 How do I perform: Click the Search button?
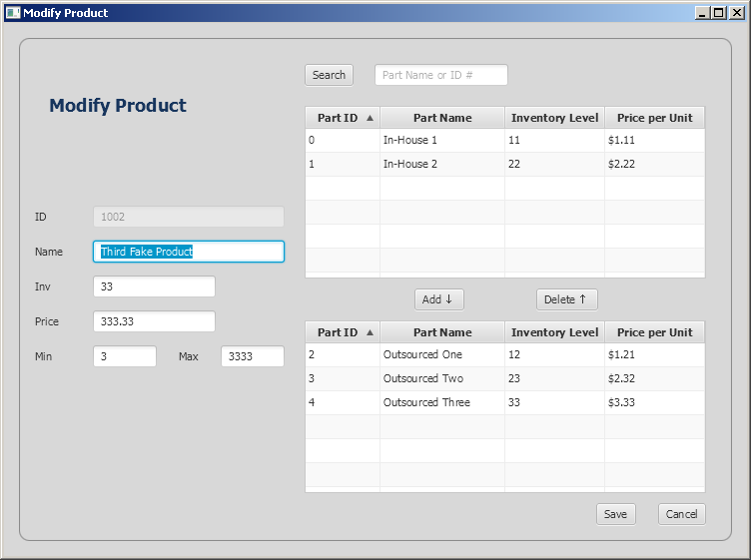[329, 75]
